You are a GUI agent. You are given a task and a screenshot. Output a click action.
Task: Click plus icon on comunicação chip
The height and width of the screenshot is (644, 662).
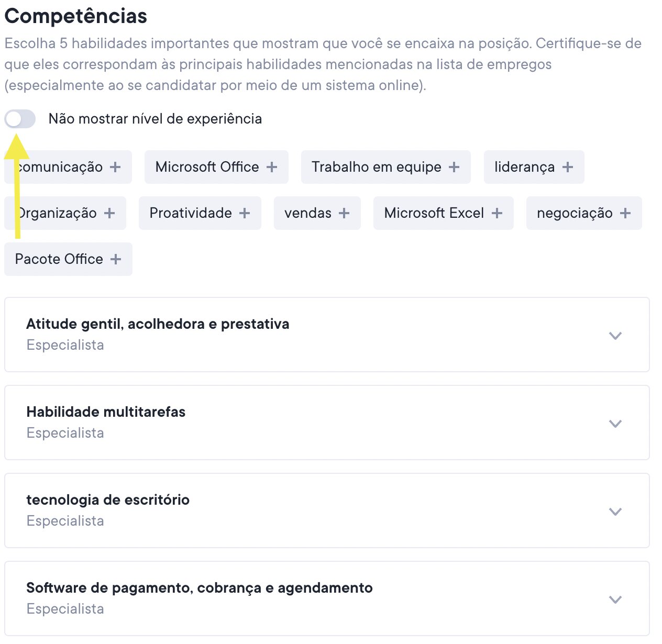[x=115, y=167]
